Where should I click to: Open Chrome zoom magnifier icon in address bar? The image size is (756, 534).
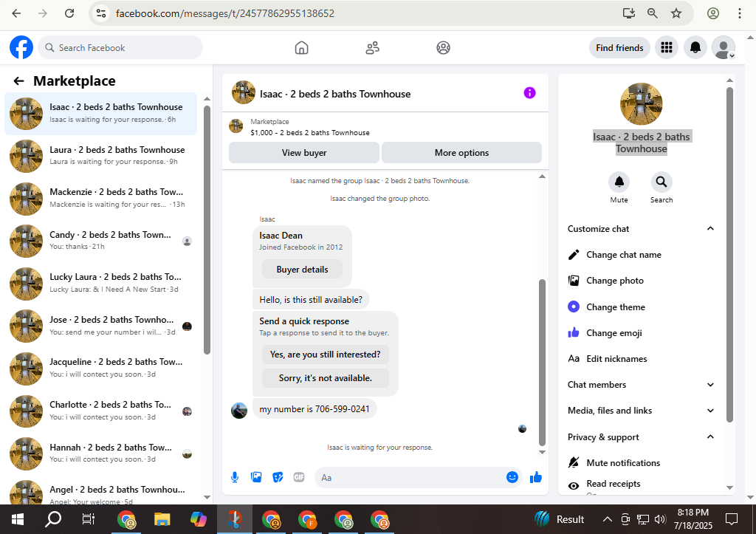[x=653, y=13]
